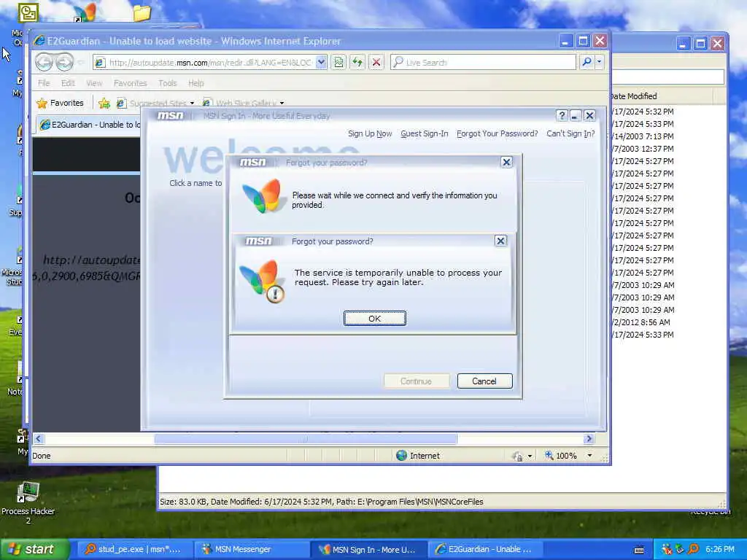Close the service unavailable error dialog
This screenshot has width=747, height=560.
pos(500,241)
